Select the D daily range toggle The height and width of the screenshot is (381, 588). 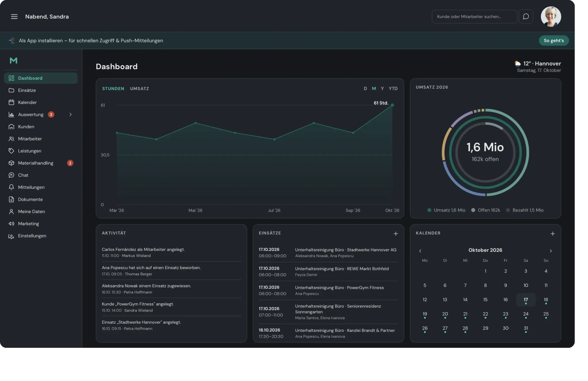click(x=365, y=89)
